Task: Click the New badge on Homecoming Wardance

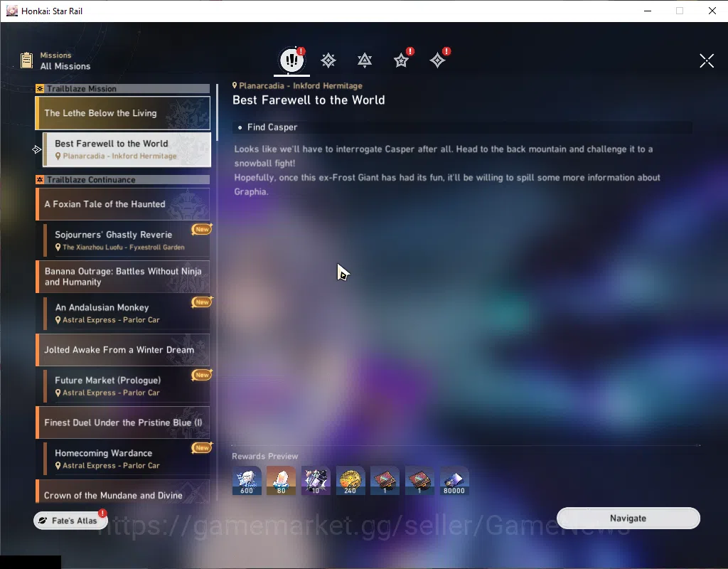Action: tap(202, 448)
